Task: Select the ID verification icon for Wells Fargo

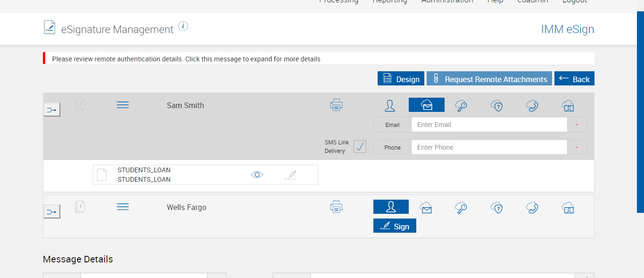Action: 568,208
